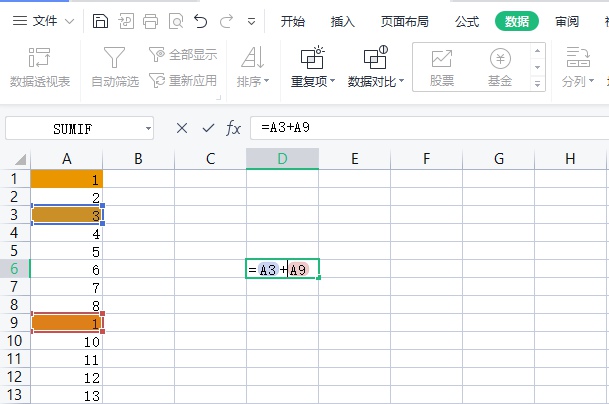Viewport: 609px width, 404px height.
Task: Click the 股票 stock data type
Action: point(442,68)
